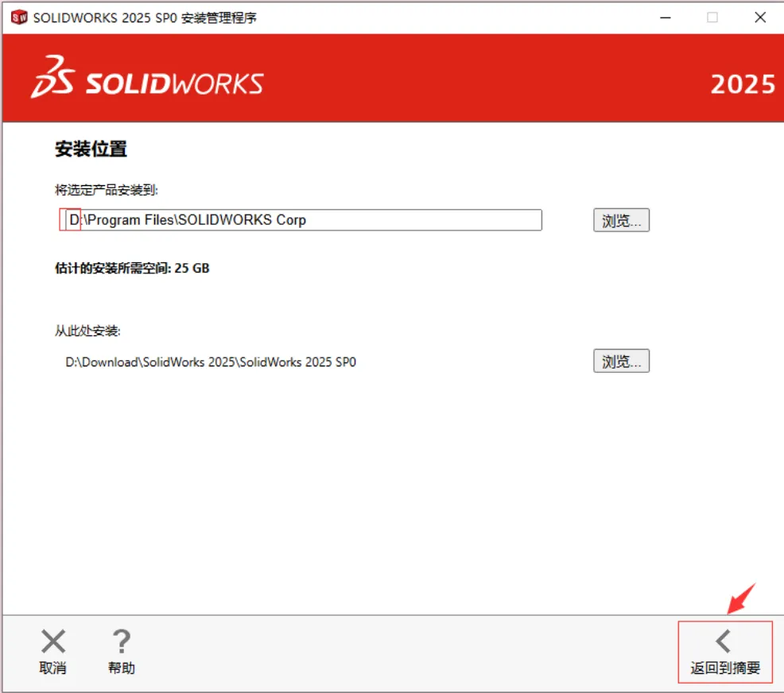This screenshot has width=784, height=693.
Task: Click the 2025 version text in banner
Action: 743,84
